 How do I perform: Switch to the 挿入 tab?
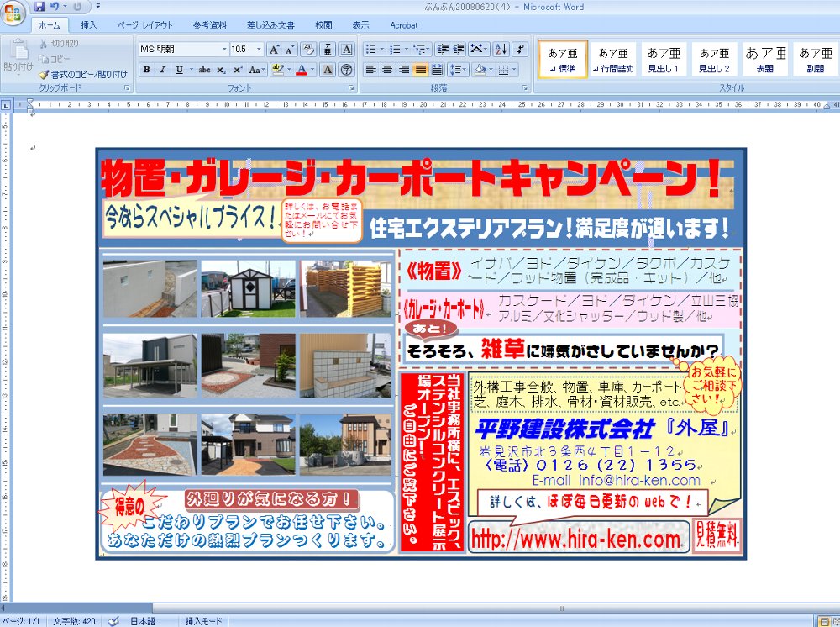point(88,25)
